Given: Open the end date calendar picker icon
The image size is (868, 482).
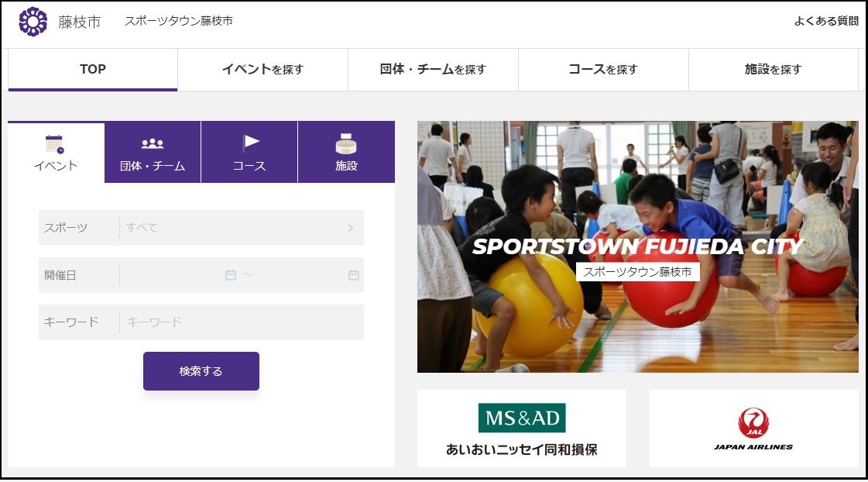Looking at the screenshot, I should click(x=353, y=275).
